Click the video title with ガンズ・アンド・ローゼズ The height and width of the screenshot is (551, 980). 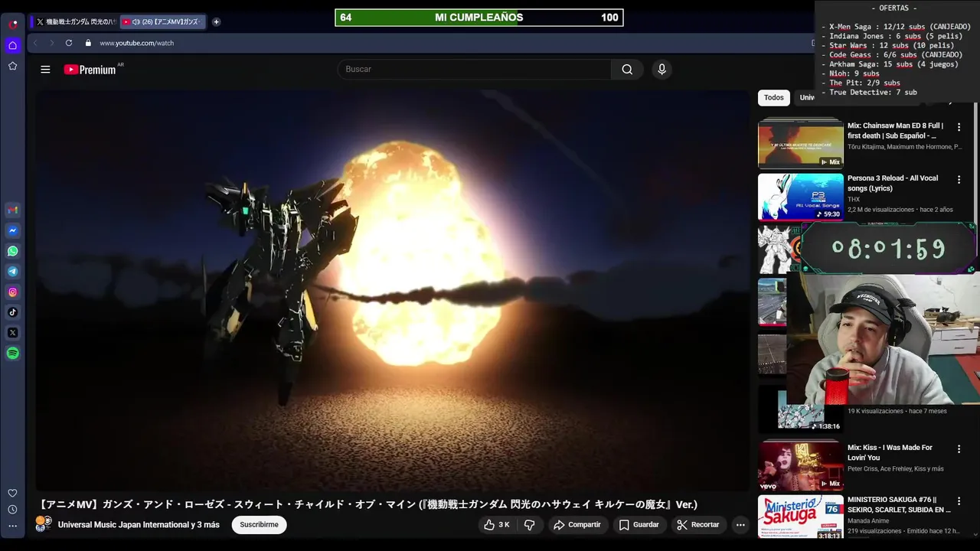tap(369, 504)
